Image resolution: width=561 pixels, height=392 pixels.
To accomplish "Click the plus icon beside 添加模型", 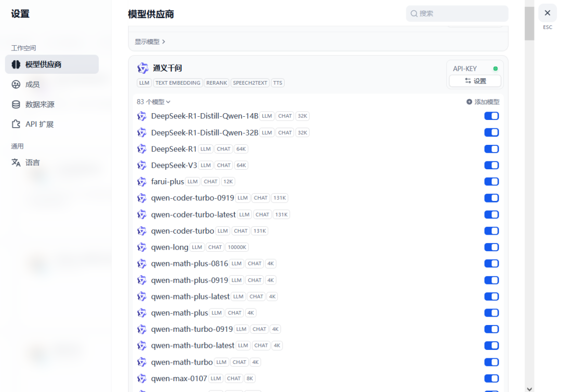I will pyautogui.click(x=469, y=102).
